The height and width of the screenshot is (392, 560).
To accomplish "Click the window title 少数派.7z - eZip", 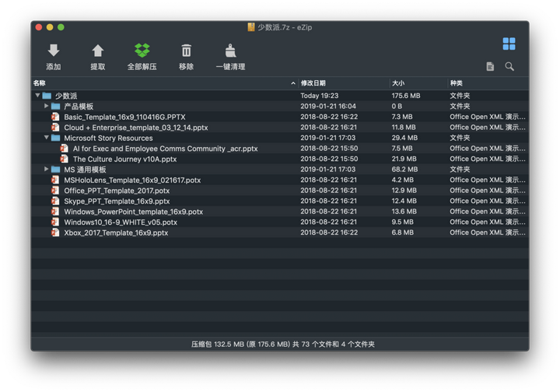I will (x=285, y=27).
